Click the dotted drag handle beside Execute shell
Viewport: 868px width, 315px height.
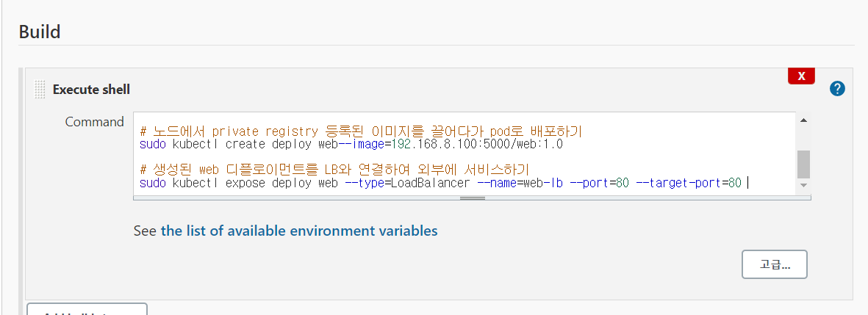(40, 90)
